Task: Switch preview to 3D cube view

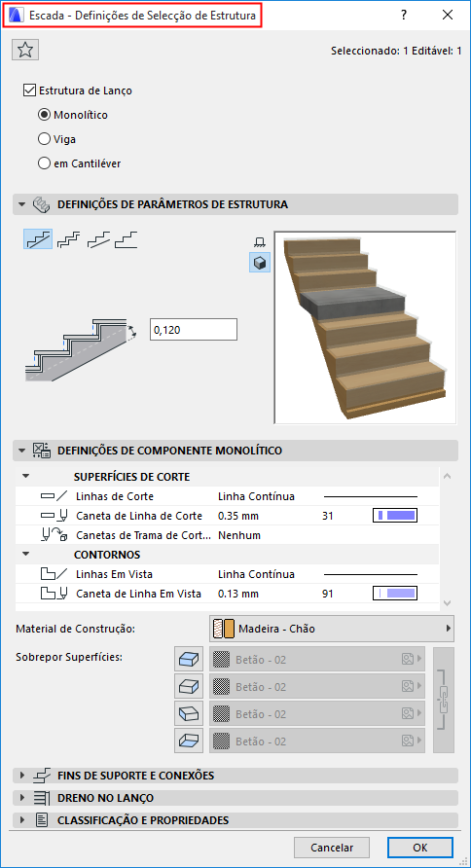Action: [x=259, y=264]
